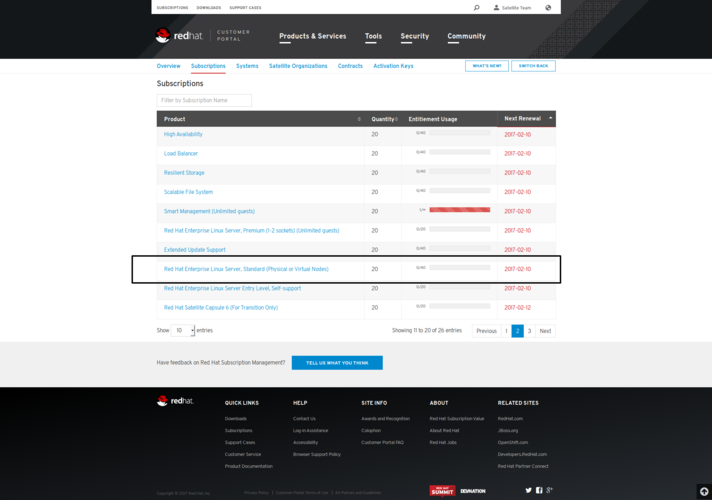This screenshot has width=712, height=500.
Task: Open the search magnifier icon in top bar
Action: (476, 7)
